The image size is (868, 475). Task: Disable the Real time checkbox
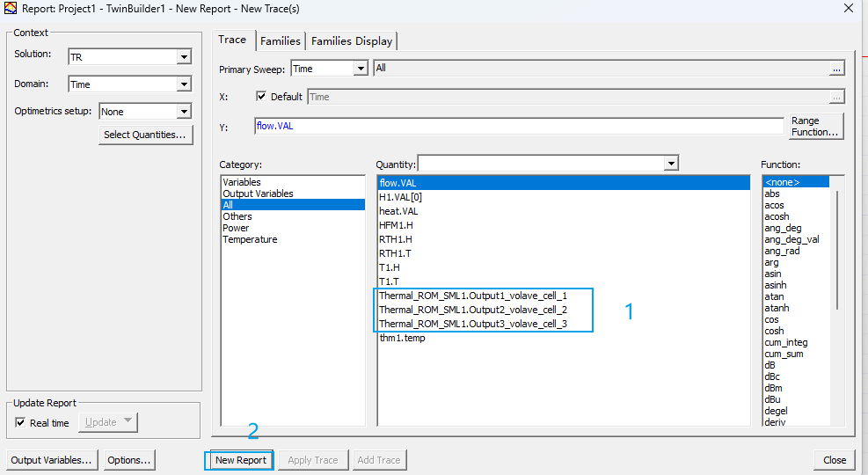(21, 422)
